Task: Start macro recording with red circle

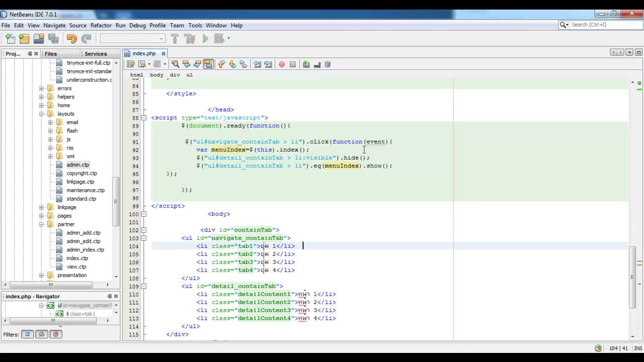Action: pyautogui.click(x=282, y=64)
